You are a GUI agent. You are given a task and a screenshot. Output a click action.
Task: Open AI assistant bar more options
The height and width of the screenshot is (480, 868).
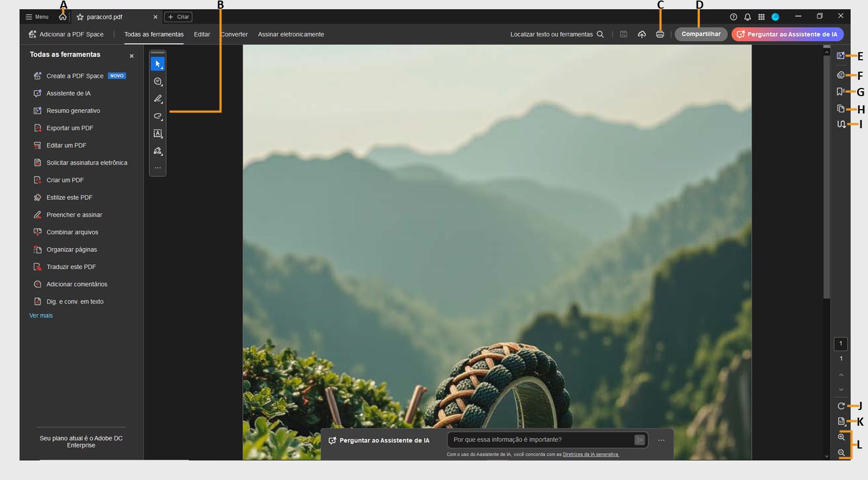pos(661,440)
